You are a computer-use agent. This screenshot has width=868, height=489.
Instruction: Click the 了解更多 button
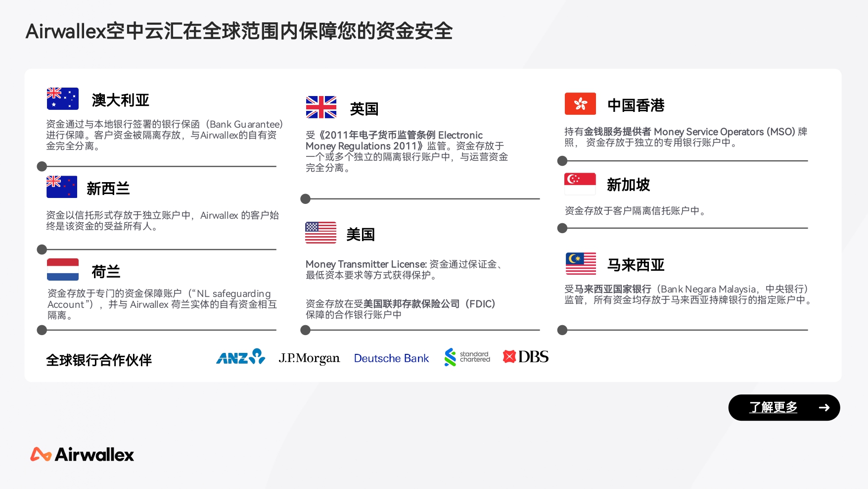coord(783,407)
